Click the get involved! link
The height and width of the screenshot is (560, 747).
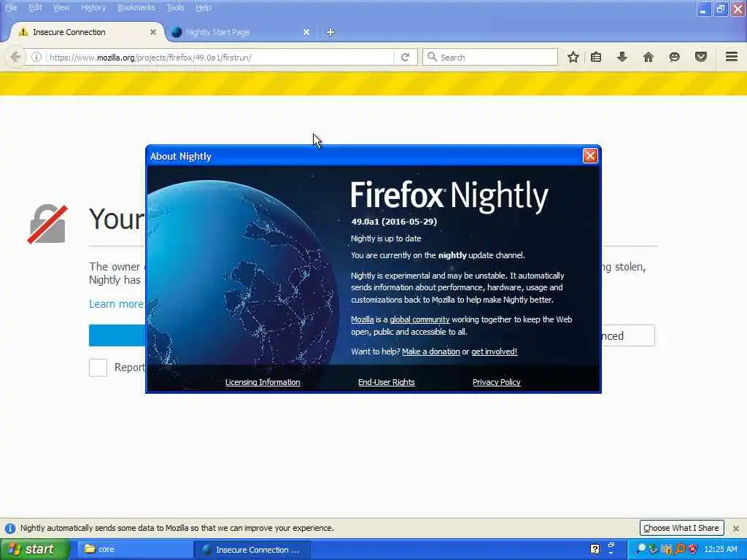pyautogui.click(x=494, y=351)
